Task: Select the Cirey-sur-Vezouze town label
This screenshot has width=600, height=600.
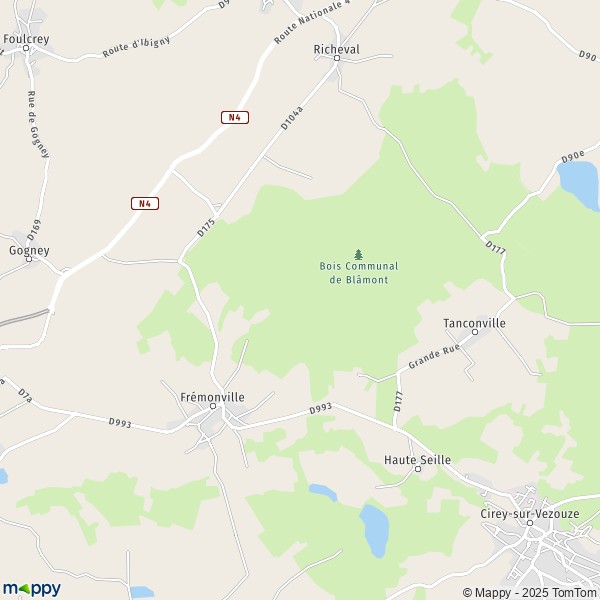Action: (530, 514)
